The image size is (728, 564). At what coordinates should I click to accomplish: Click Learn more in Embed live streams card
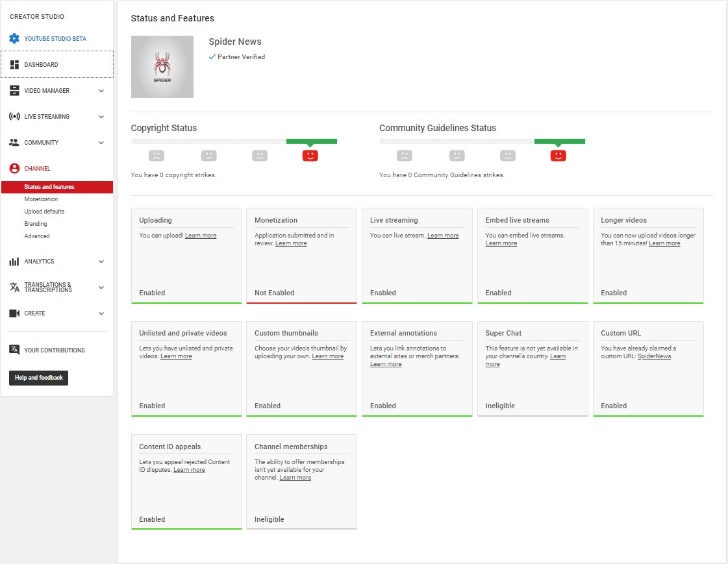[x=501, y=243]
